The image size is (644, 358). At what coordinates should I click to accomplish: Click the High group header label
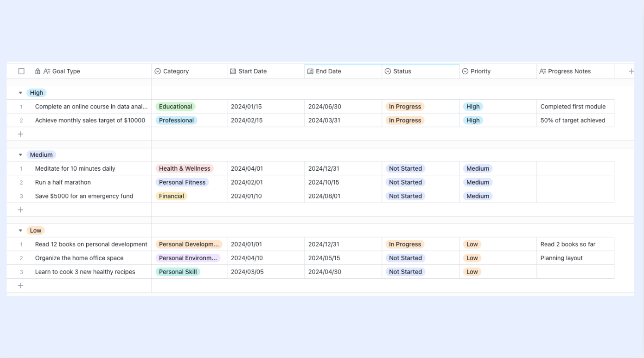point(37,93)
